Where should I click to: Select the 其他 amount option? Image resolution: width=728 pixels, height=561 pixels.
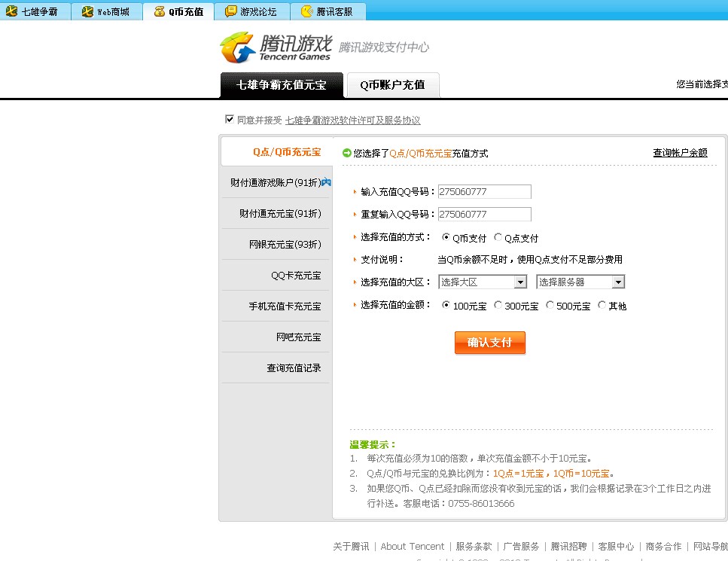(x=602, y=305)
